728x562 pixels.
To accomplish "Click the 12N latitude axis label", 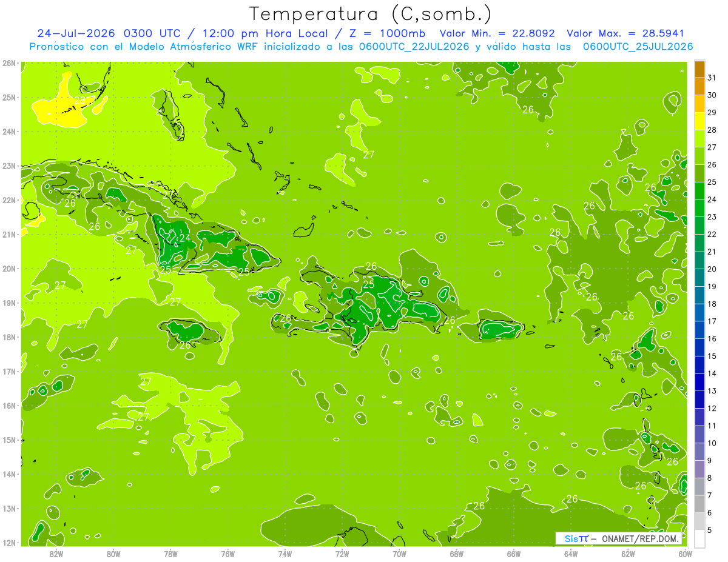I will (9, 543).
